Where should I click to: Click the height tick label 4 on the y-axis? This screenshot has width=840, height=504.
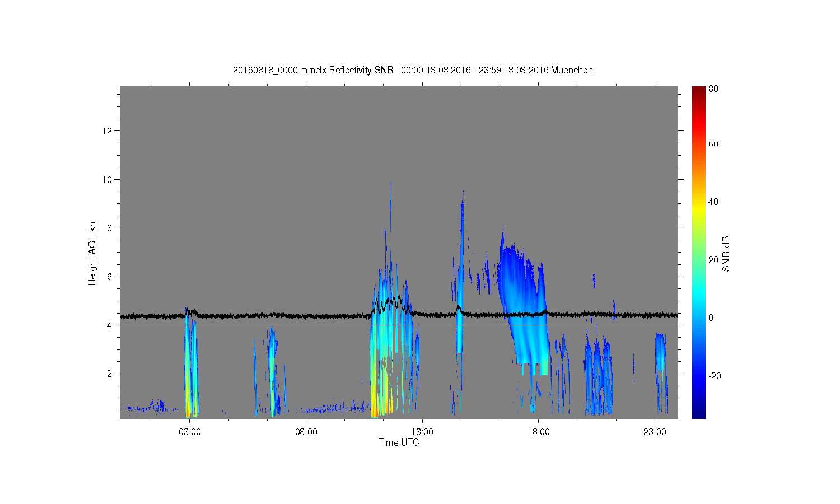coord(110,325)
